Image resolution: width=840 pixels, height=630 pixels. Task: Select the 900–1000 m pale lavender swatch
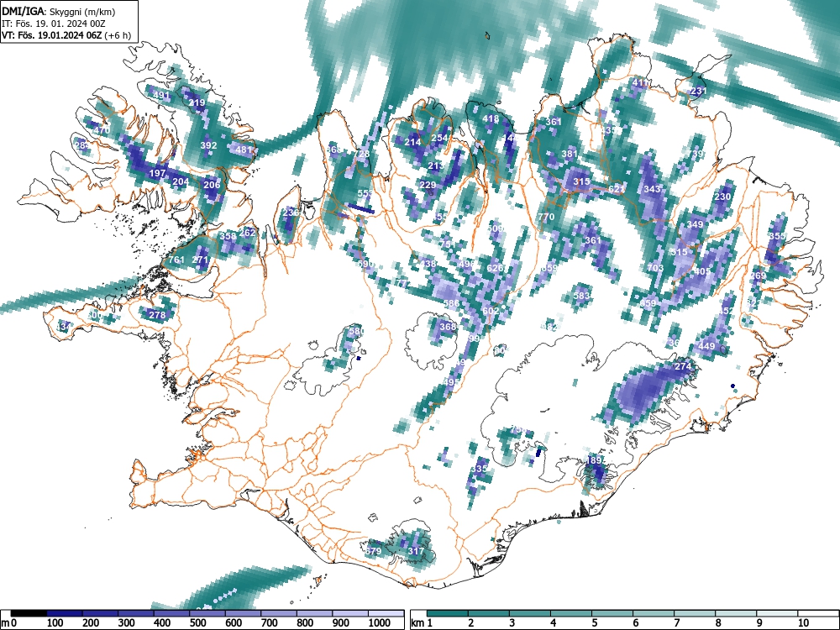350,613
